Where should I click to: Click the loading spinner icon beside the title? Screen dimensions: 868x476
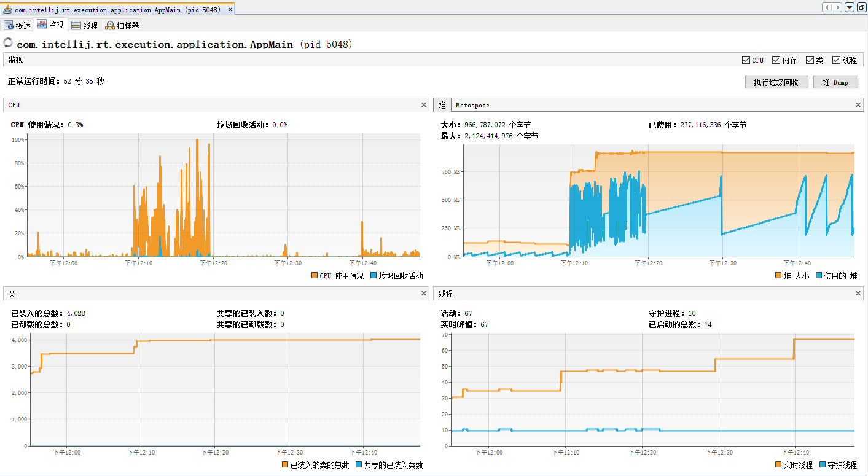click(8, 43)
